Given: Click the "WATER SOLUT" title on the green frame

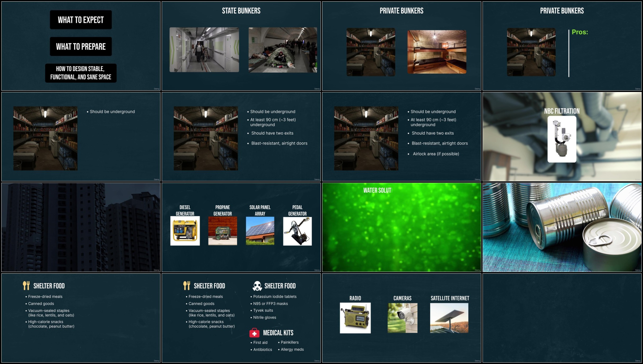Looking at the screenshot, I should [x=377, y=190].
